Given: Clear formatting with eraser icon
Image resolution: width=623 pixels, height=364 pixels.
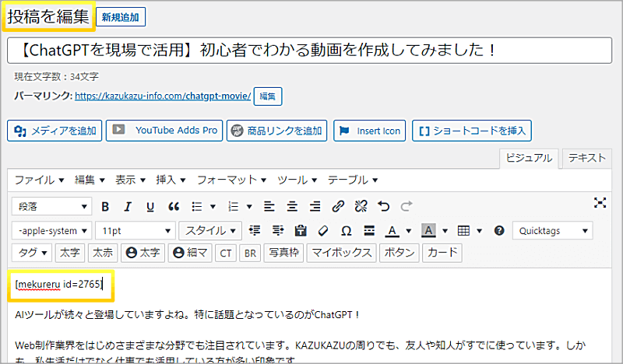Looking at the screenshot, I should (323, 231).
